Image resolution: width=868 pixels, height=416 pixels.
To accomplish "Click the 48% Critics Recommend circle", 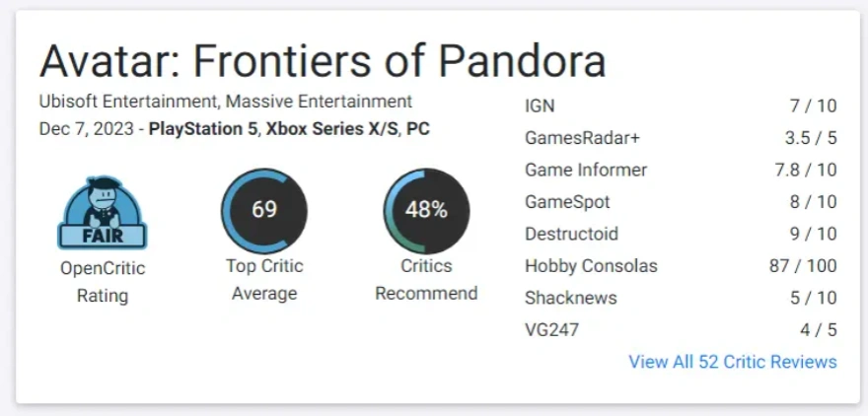I will point(426,210).
